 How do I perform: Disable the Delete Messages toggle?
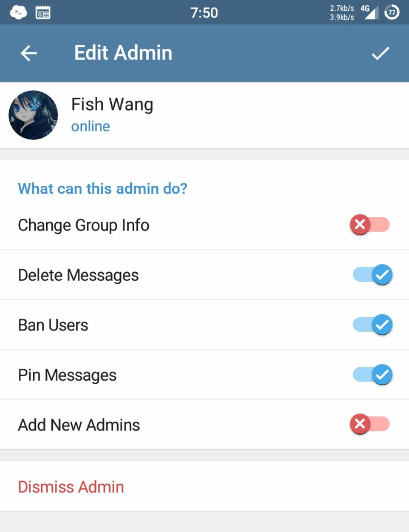pos(372,275)
